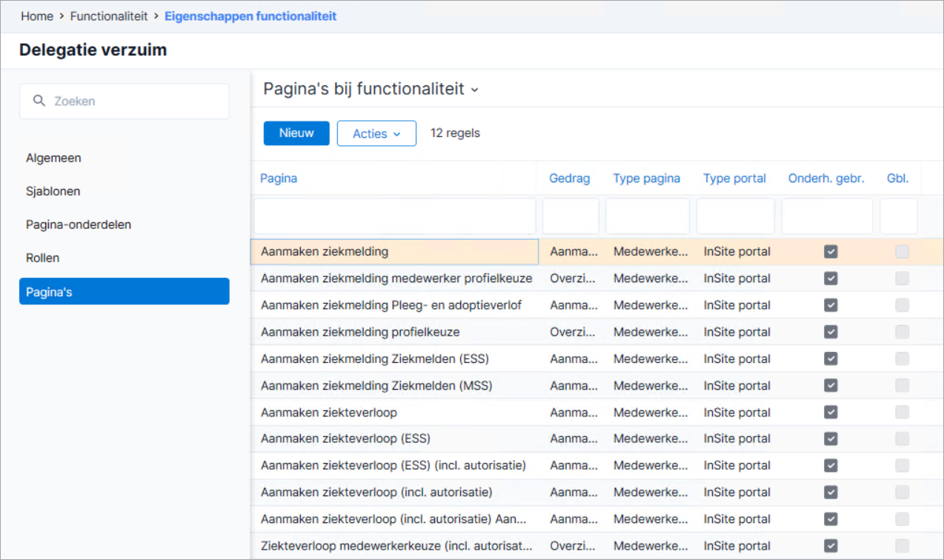The width and height of the screenshot is (944, 560).
Task: Click the Nieuw button
Action: click(x=296, y=133)
